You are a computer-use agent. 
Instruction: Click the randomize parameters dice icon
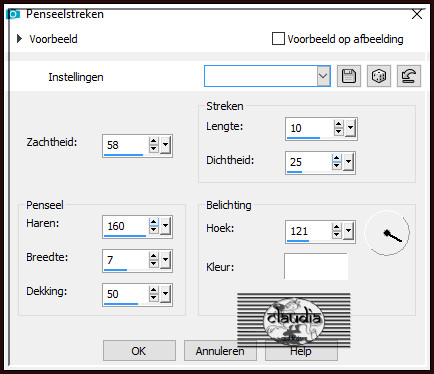point(379,76)
